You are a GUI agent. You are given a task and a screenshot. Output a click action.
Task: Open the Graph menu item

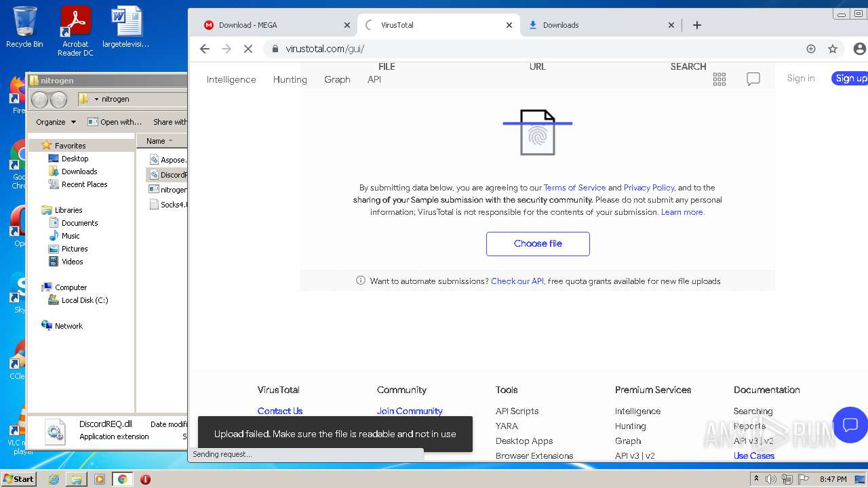coord(337,79)
